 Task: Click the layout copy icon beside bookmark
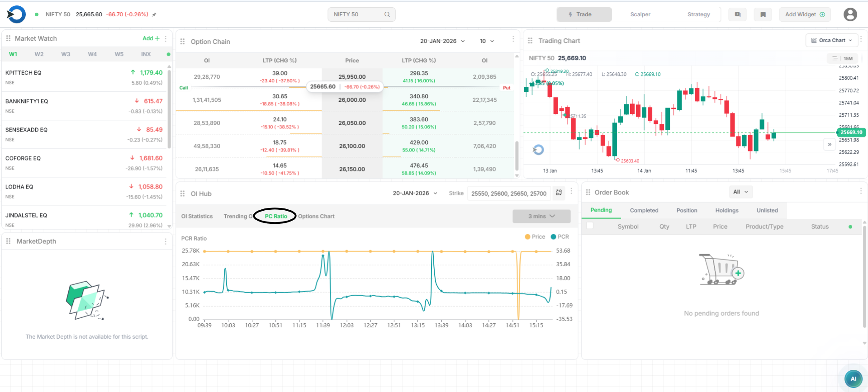pyautogui.click(x=737, y=14)
